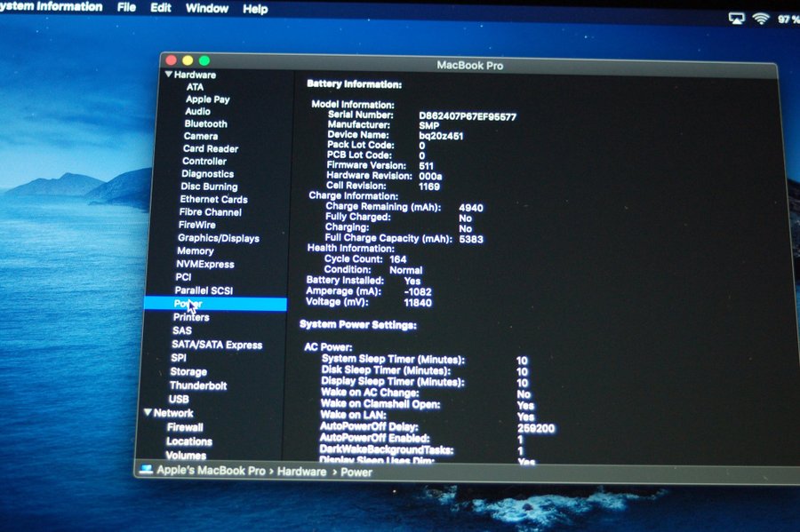Screen dimensions: 800x532
Task: Select Firewall in the sidebar
Action: coord(185,427)
